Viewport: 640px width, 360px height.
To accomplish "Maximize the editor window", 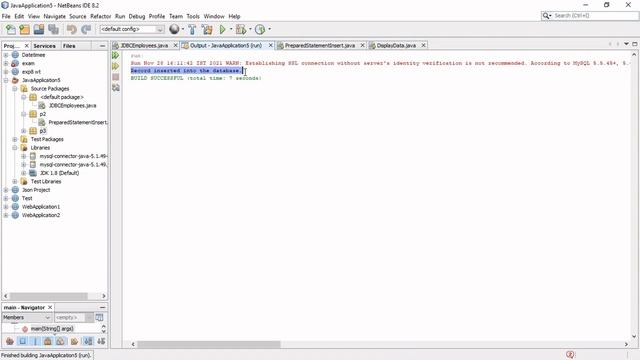I will pyautogui.click(x=635, y=44).
